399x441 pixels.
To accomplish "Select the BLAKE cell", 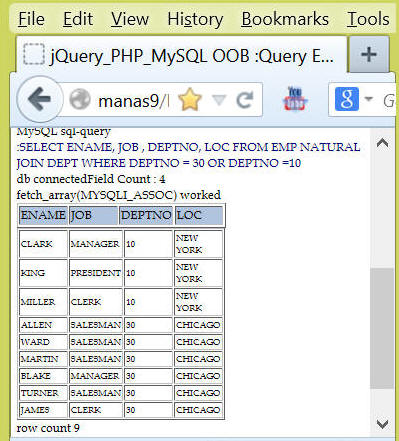I will point(43,376).
